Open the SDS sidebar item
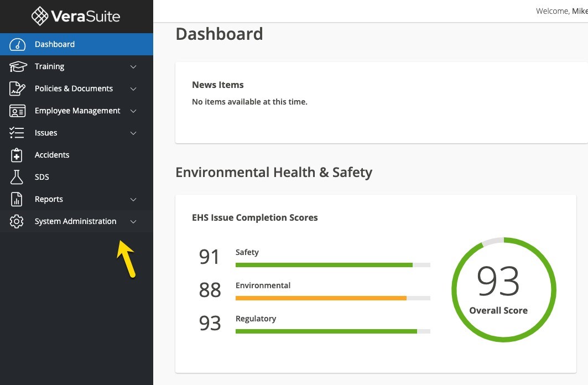The width and height of the screenshot is (588, 385). 76,177
